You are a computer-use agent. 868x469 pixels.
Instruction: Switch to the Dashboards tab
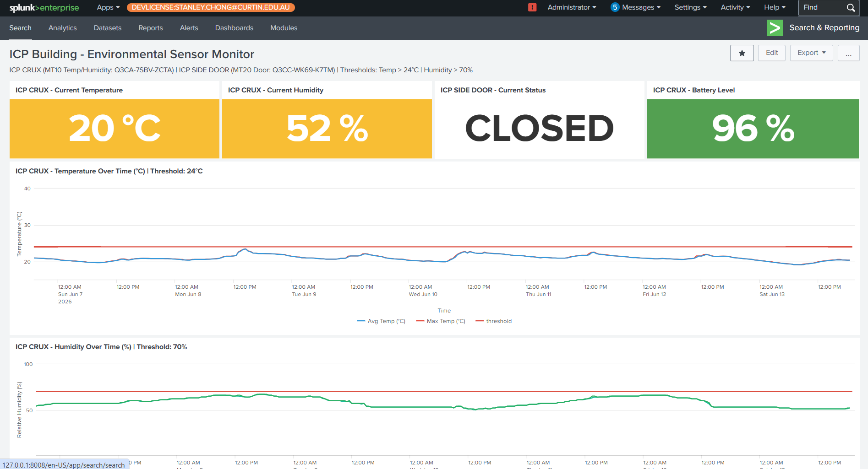pyautogui.click(x=234, y=28)
